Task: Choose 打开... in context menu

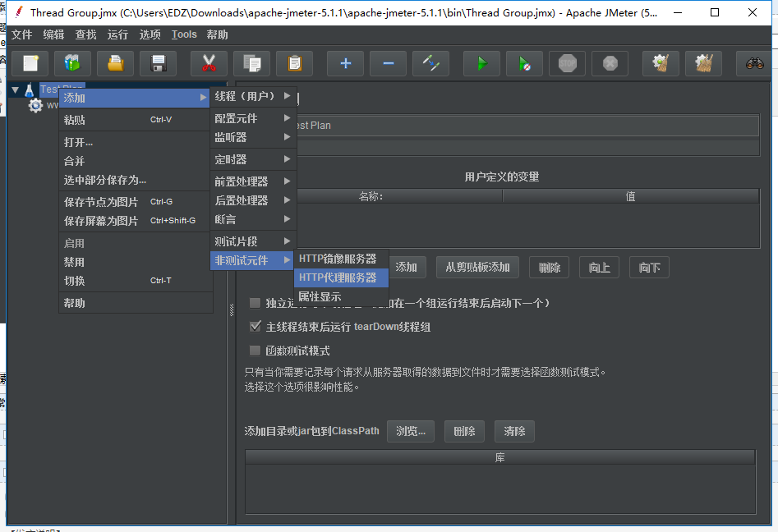Action: pos(136,142)
